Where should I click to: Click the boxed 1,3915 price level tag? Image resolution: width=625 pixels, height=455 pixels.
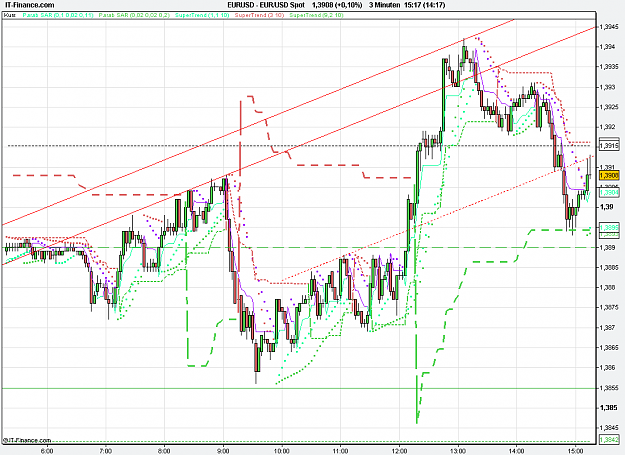pyautogui.click(x=609, y=146)
